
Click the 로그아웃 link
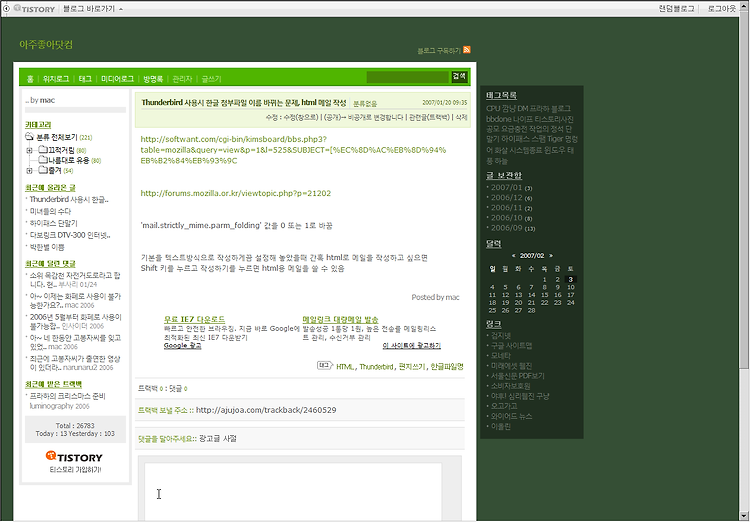722,9
